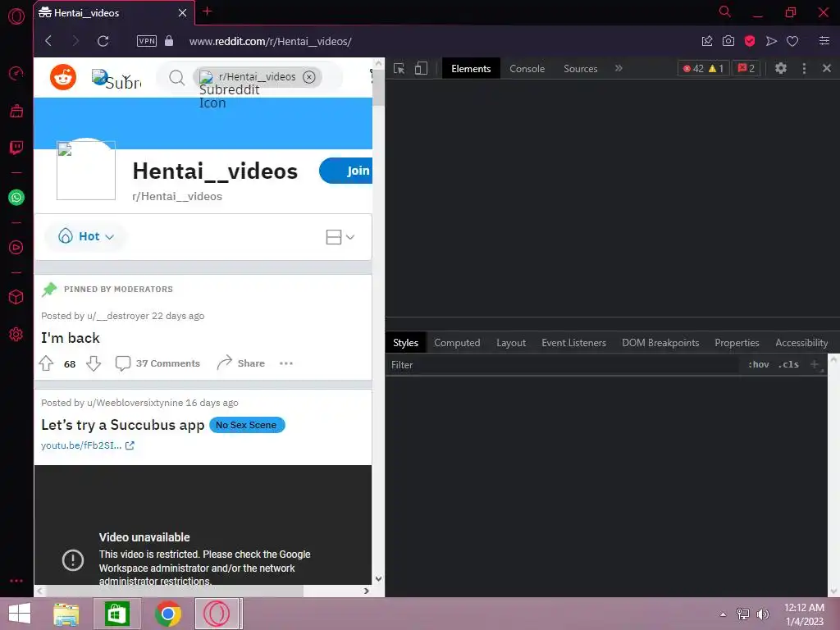Toggle the :hov element state panel
Viewport: 840px width, 630px height.
(x=758, y=364)
